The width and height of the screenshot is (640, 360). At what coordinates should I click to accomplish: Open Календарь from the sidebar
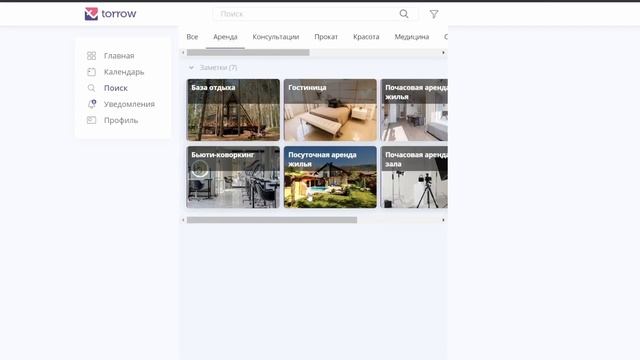coord(124,72)
